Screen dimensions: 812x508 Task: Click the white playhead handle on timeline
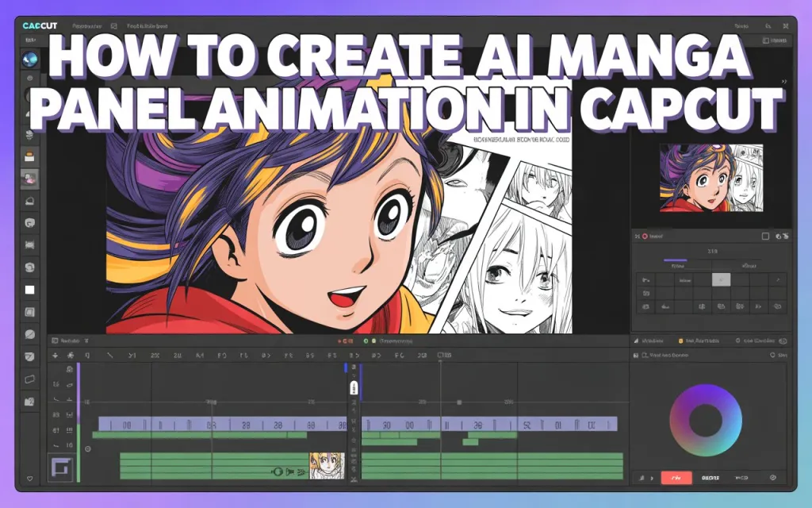click(x=354, y=387)
